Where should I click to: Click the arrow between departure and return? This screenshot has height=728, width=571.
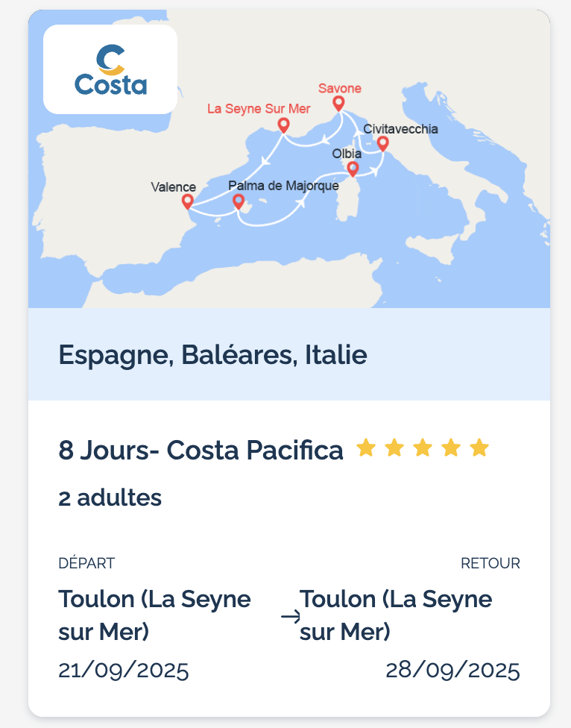(291, 617)
